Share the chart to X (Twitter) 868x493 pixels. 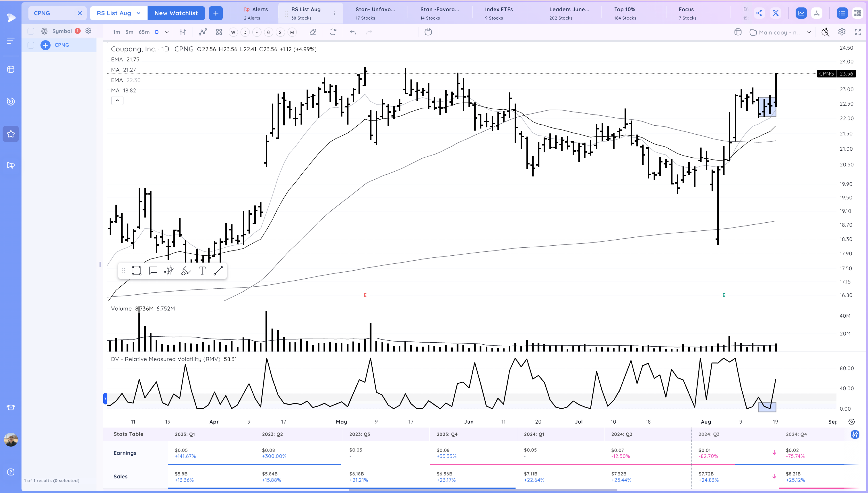[776, 13]
